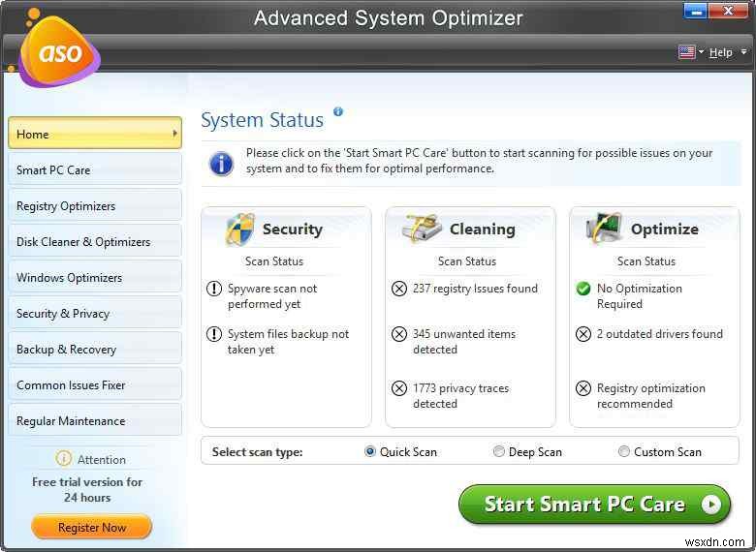
Task: Click the Attention warning icon
Action: click(x=64, y=459)
